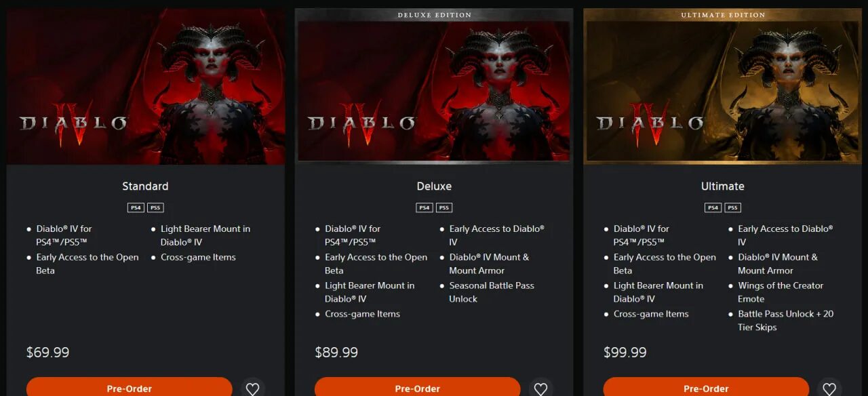Open the Ultimate Edition golden artwork
868x396 pixels.
click(x=723, y=86)
